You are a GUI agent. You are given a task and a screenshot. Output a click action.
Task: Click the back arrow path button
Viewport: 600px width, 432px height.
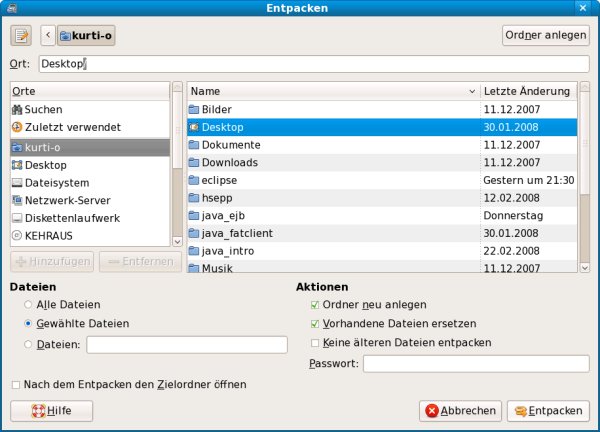48,36
